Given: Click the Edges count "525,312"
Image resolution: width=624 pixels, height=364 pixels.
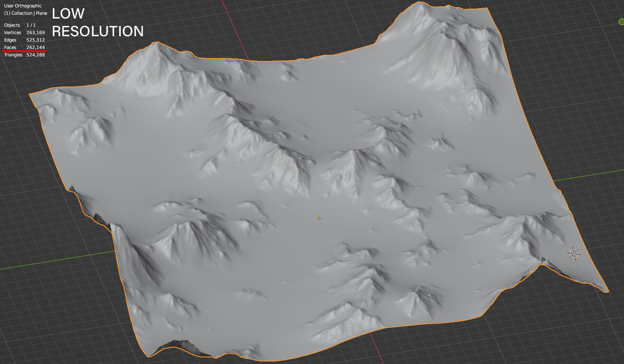Looking at the screenshot, I should pyautogui.click(x=35, y=40).
